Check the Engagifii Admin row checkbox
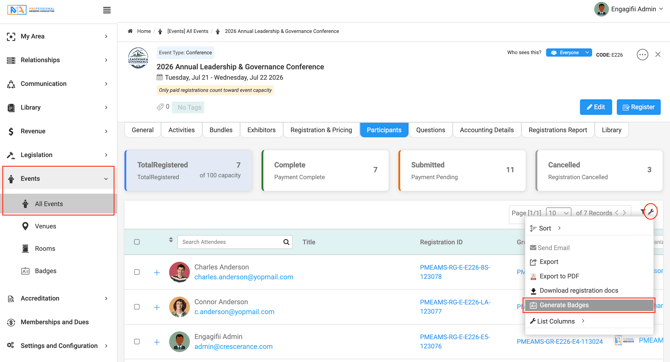 pyautogui.click(x=137, y=341)
